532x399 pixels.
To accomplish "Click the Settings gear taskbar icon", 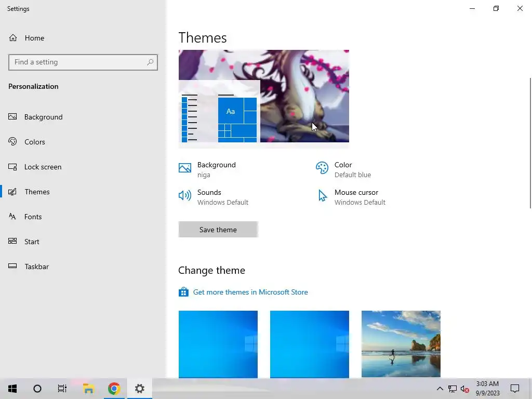I will click(139, 389).
